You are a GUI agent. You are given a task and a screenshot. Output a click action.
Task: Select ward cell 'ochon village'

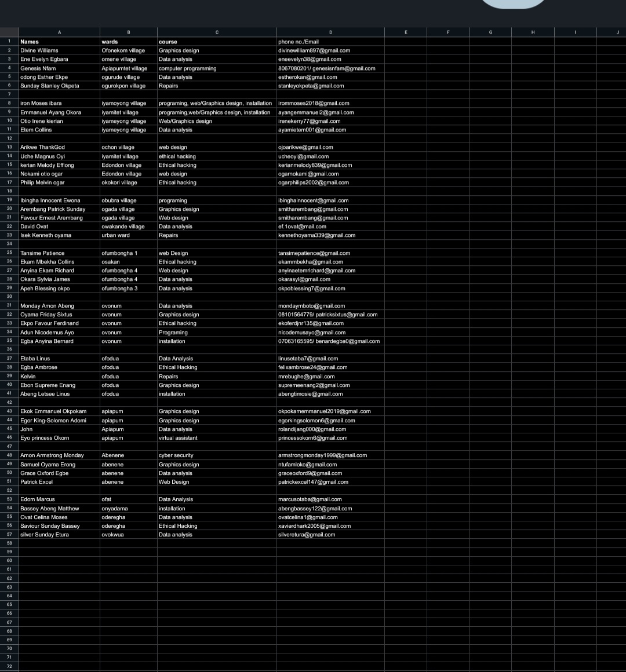pos(129,147)
